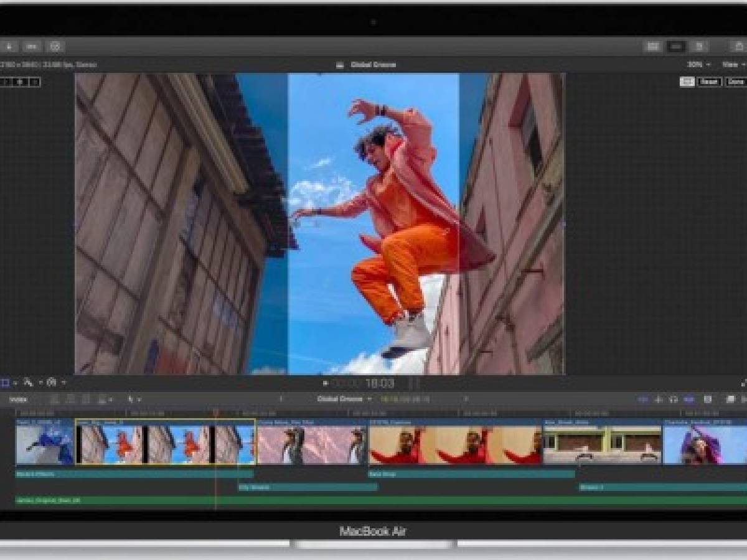Open the media import window
This screenshot has height=560, width=747.
[9, 46]
